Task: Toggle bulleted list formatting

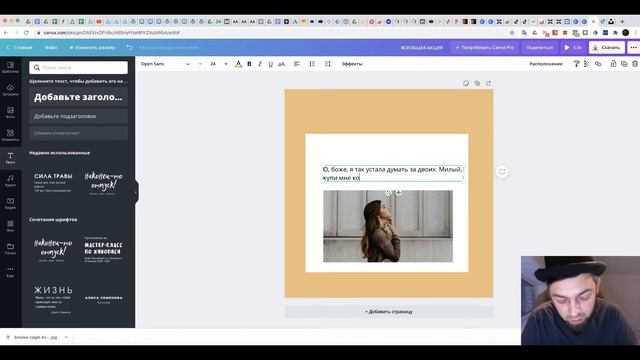Action: point(312,64)
